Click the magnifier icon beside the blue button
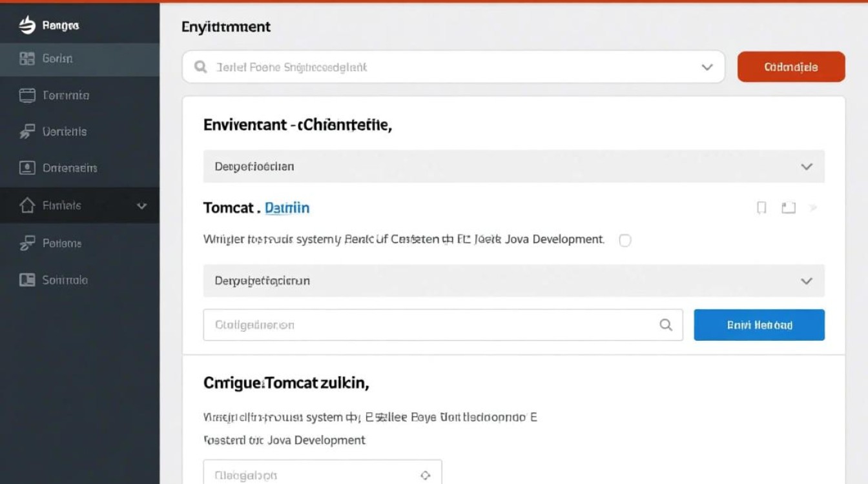This screenshot has height=484, width=868. coord(666,325)
